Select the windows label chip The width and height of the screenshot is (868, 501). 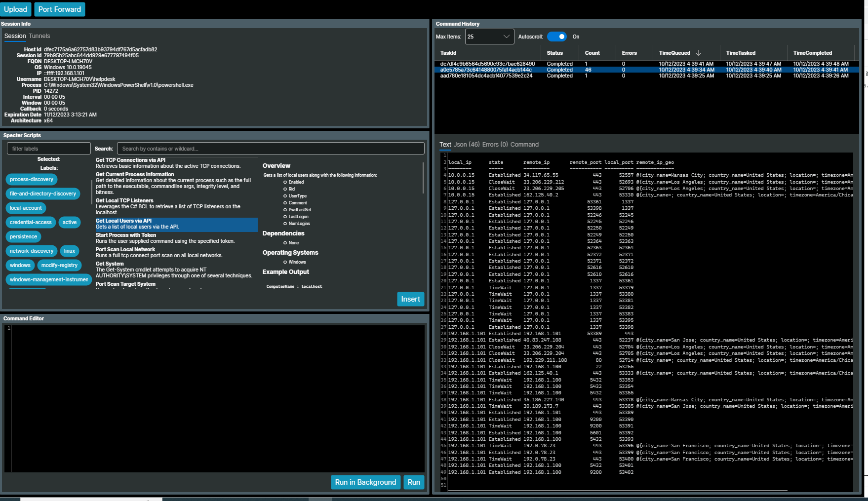(x=20, y=265)
